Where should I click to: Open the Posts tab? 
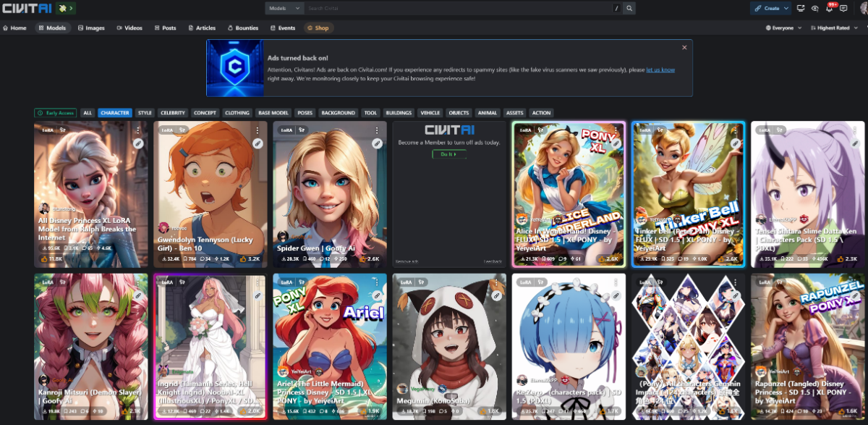[x=165, y=28]
